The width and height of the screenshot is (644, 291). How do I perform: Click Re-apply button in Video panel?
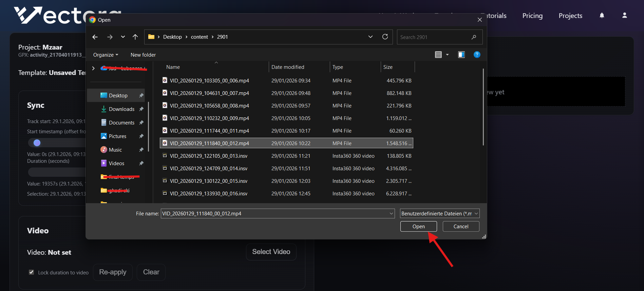113,272
